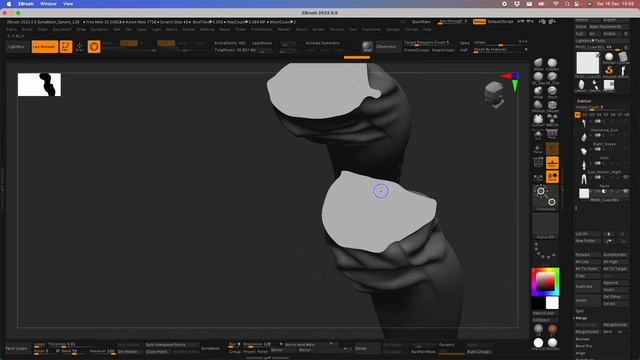Click the Duplicate subtool button
This screenshot has width=640, height=360.
[588, 287]
